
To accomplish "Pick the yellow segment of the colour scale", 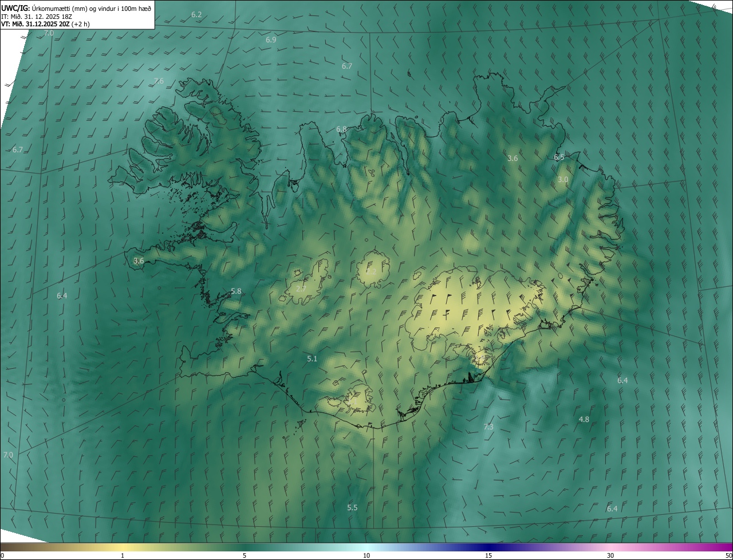I will [123, 547].
